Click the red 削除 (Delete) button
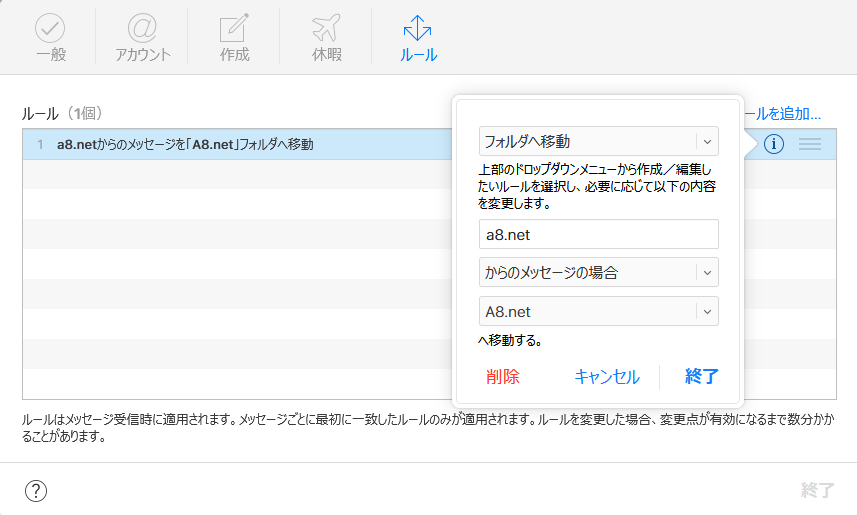This screenshot has width=857, height=515. click(502, 377)
